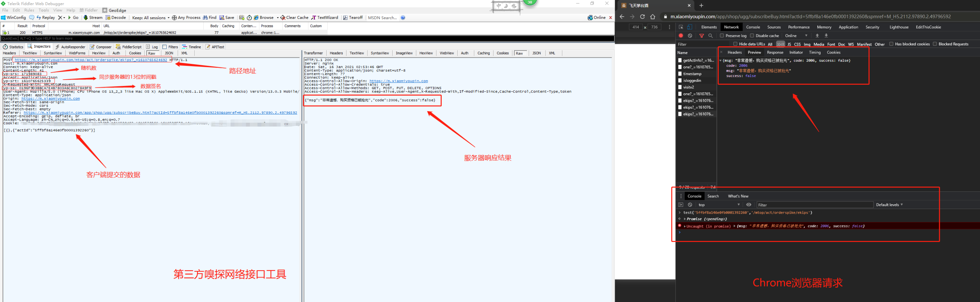Toggle the device toolbar icon in DevTools
The image size is (980, 302).
689,27
